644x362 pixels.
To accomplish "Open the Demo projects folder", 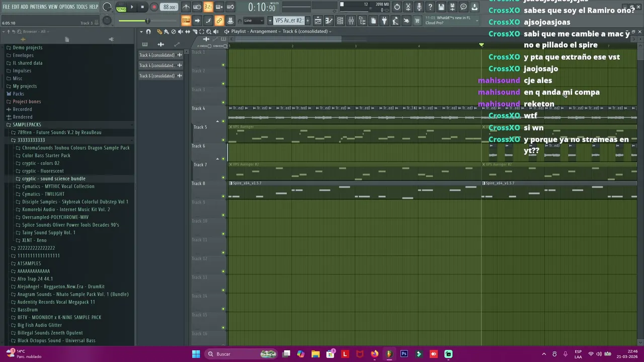I will 27,47.
